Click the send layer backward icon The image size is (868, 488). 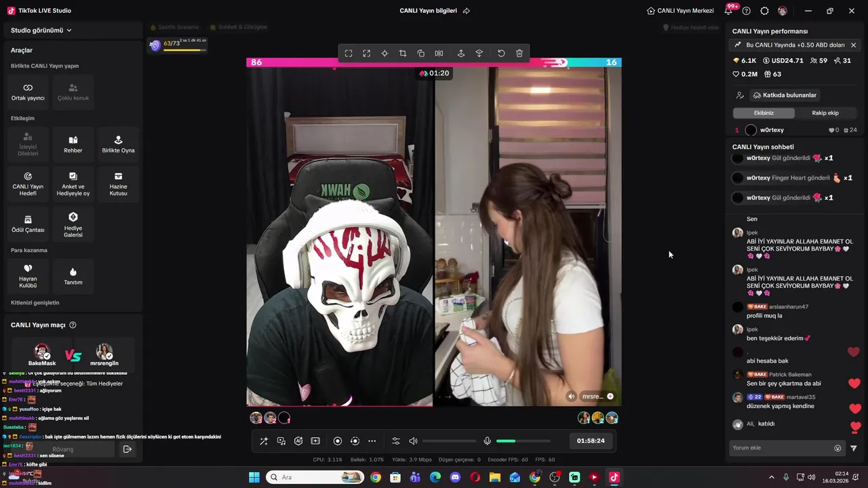coord(479,54)
